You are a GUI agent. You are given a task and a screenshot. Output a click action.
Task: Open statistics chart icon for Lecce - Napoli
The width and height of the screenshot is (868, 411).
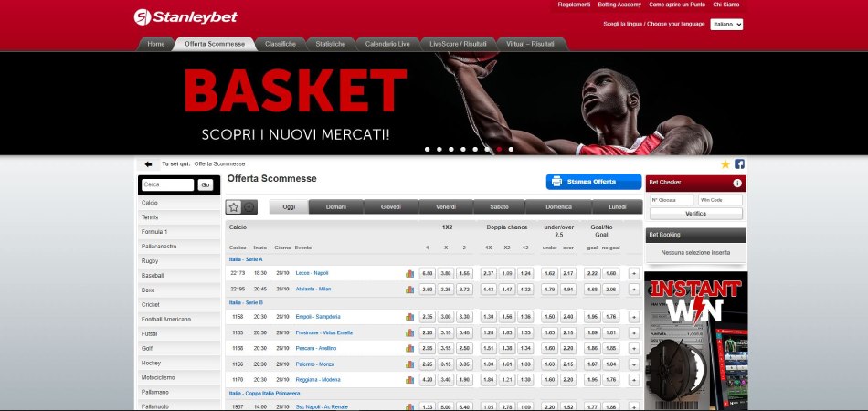coord(409,273)
